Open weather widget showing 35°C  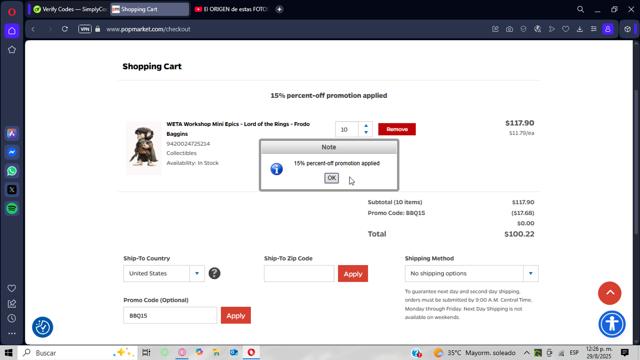click(x=475, y=353)
